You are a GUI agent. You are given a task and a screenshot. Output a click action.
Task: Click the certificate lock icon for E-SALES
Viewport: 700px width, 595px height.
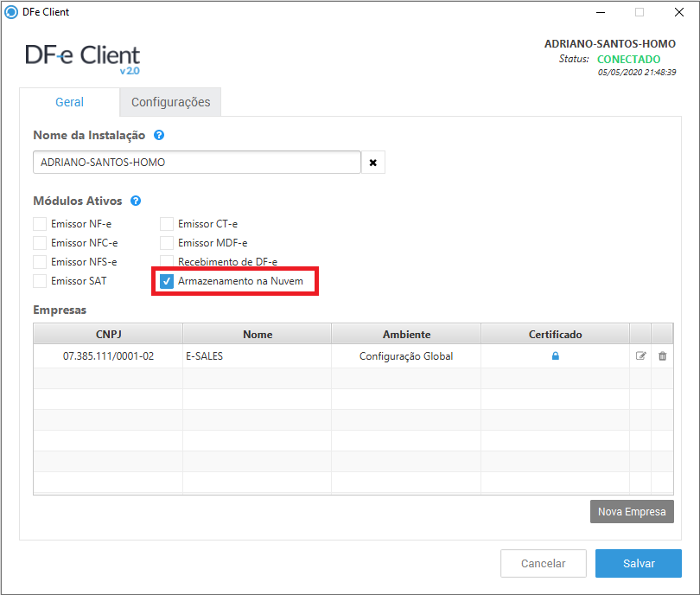point(556,355)
